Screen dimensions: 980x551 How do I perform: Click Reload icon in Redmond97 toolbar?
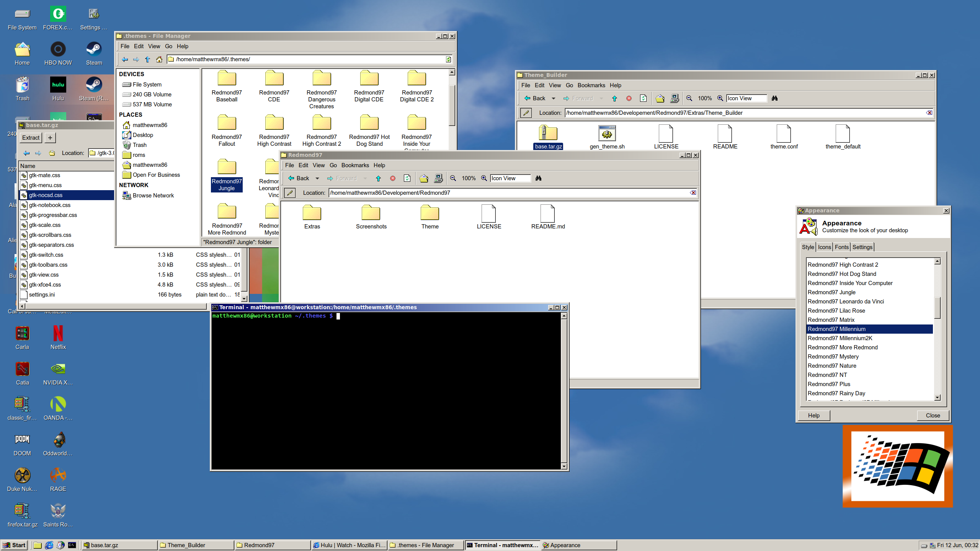(407, 178)
